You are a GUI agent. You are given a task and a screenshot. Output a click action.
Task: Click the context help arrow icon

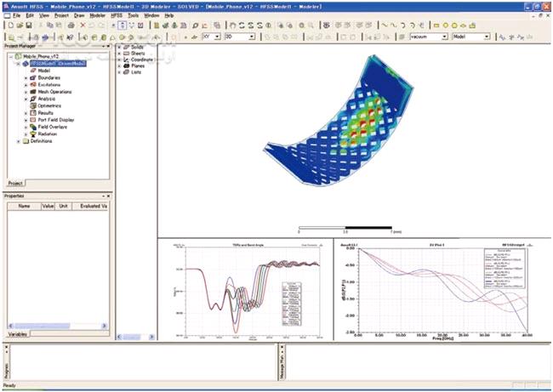pyautogui.click(x=70, y=37)
